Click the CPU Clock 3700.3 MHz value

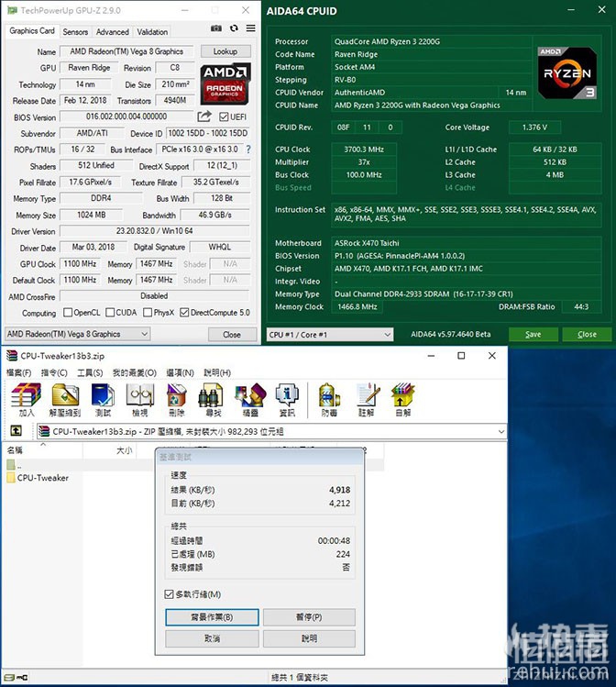(x=364, y=150)
